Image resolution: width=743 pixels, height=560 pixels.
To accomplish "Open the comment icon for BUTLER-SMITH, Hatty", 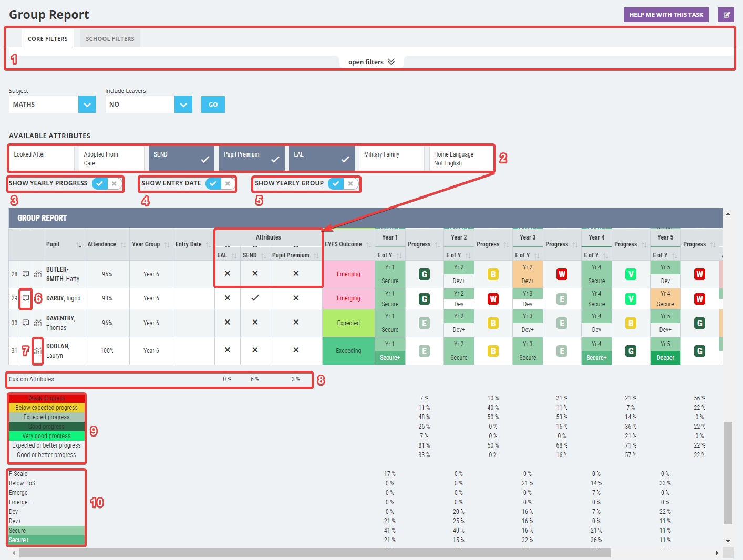I will 26,274.
